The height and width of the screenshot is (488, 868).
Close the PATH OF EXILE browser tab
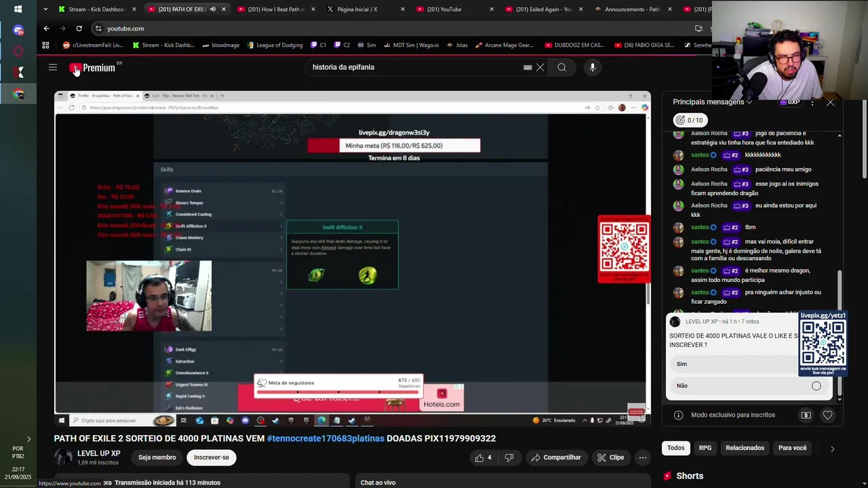224,9
